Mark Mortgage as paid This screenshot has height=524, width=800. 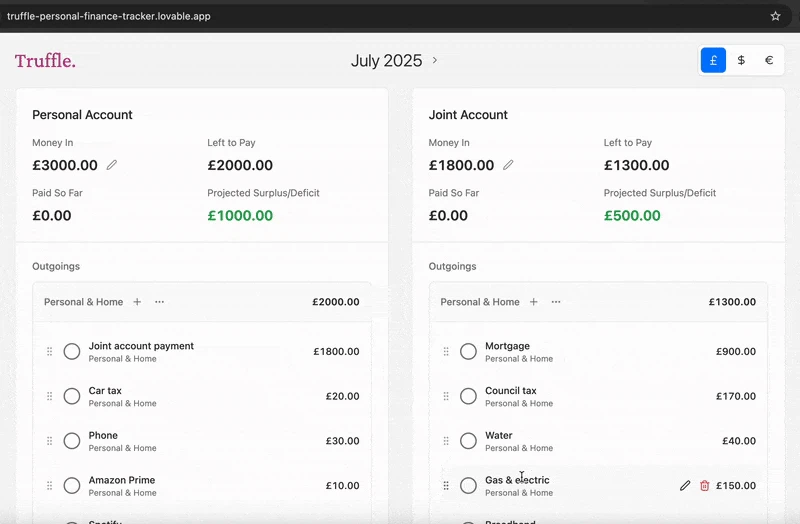[x=468, y=352]
